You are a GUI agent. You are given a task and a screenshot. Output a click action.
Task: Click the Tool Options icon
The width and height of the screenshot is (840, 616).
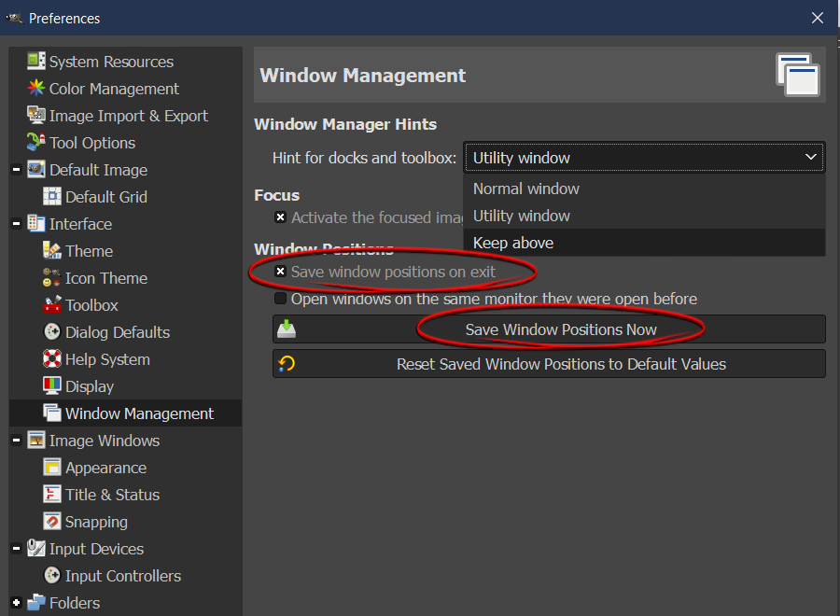(x=36, y=143)
